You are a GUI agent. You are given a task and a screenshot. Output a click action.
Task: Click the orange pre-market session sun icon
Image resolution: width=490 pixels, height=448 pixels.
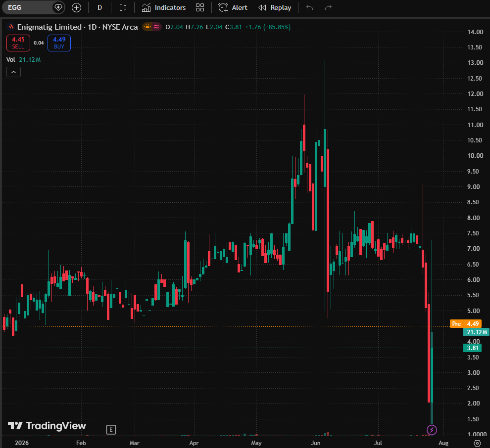(147, 27)
